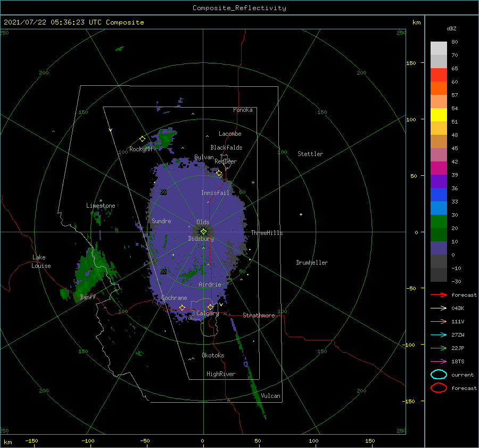This screenshot has width=479, height=448.
Task: Click the Composite_Reflectivity title
Action: 240,8
